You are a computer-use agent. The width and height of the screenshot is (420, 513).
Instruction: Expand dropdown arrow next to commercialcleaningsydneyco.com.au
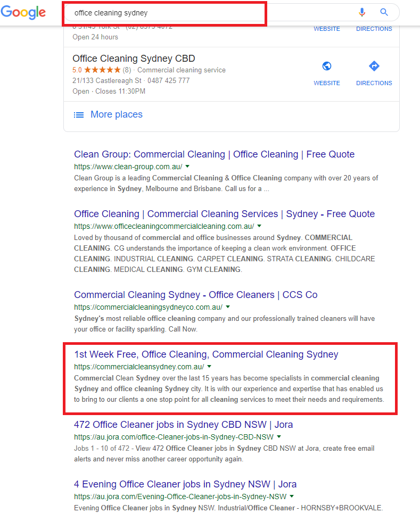pyautogui.click(x=228, y=307)
